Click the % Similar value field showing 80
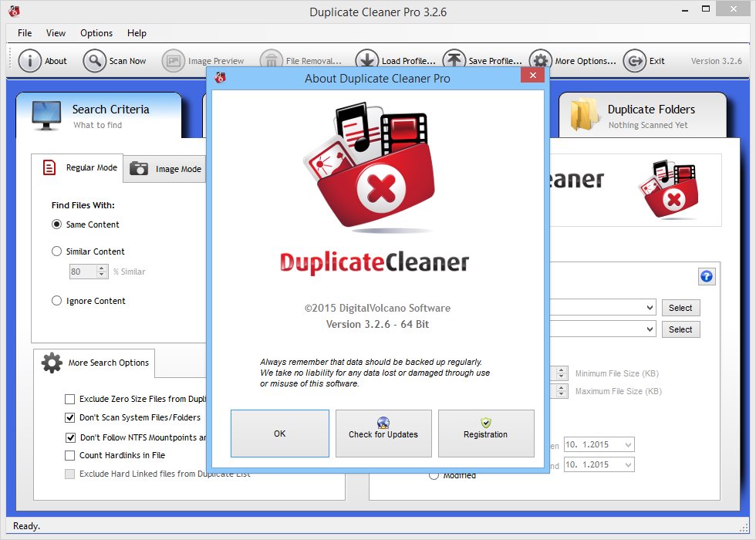Screen dimensions: 756x540 point(83,272)
